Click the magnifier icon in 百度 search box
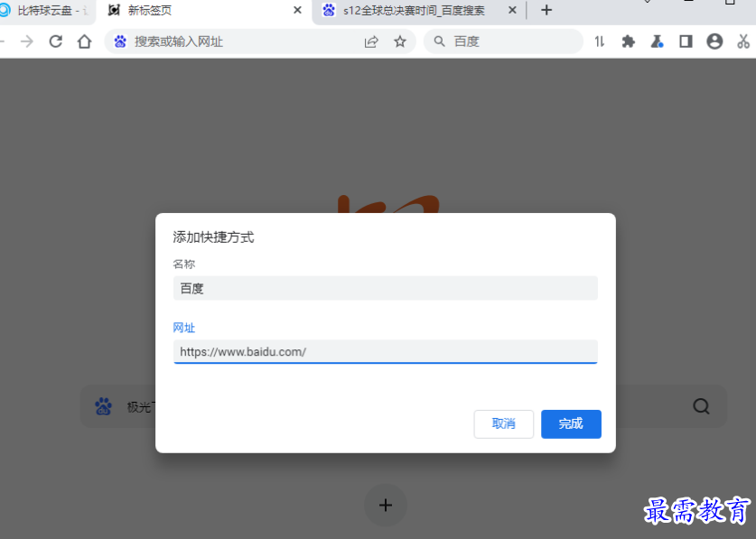Viewport: 756px width, 539px height. tap(439, 42)
